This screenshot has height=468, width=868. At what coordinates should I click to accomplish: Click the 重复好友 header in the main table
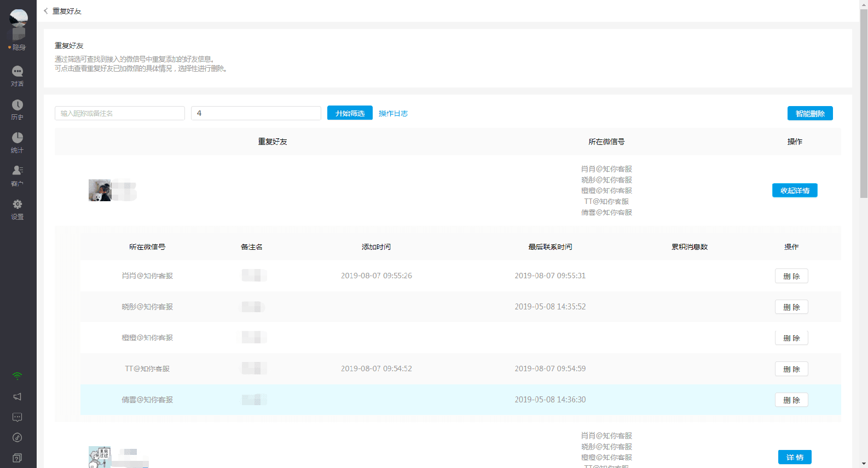pyautogui.click(x=273, y=142)
